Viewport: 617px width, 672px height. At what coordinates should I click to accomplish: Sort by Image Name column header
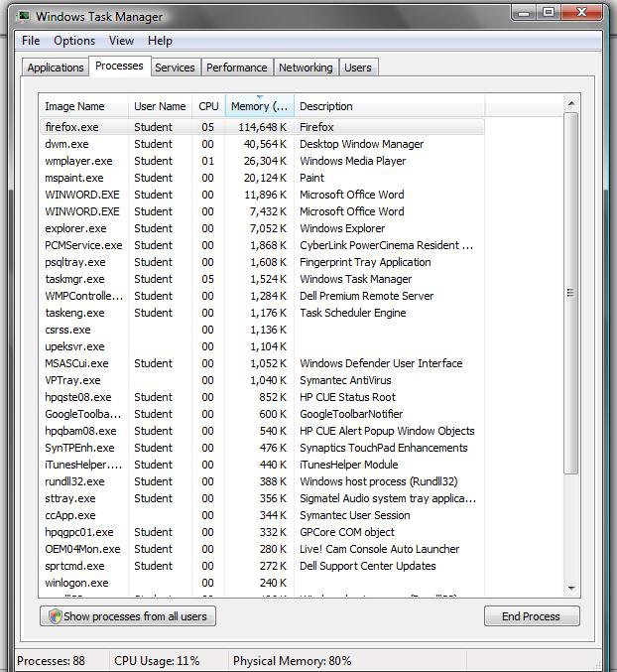tap(84, 106)
